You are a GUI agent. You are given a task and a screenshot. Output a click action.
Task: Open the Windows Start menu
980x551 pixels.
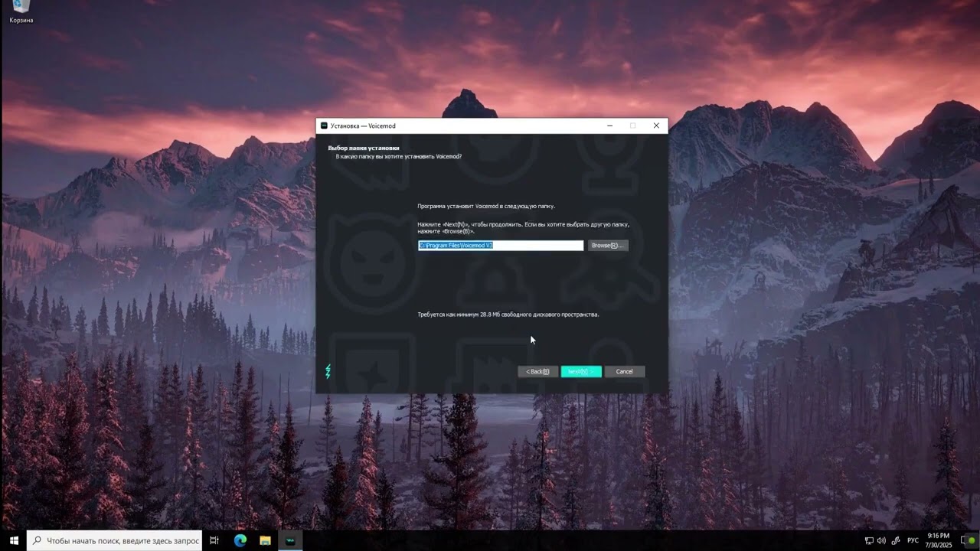click(13, 540)
